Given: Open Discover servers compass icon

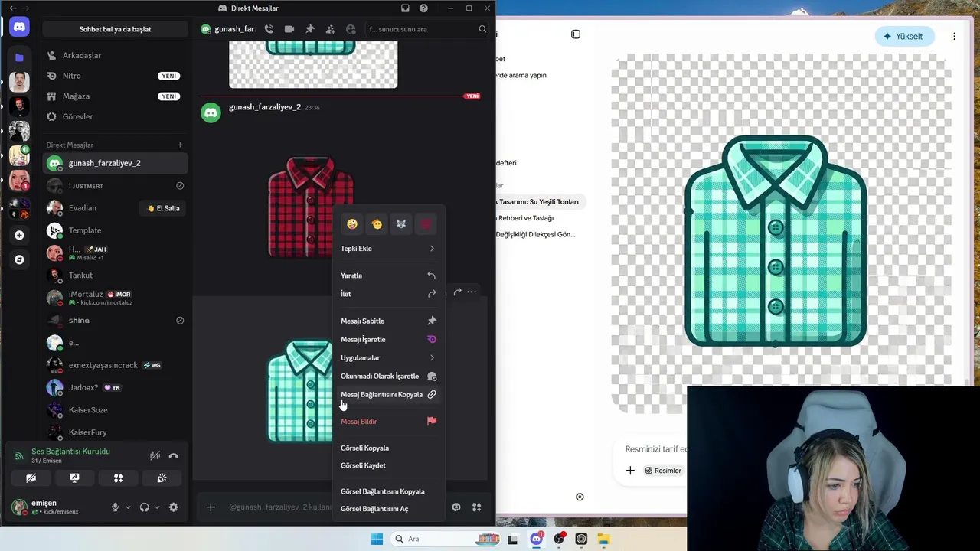Looking at the screenshot, I should [19, 259].
